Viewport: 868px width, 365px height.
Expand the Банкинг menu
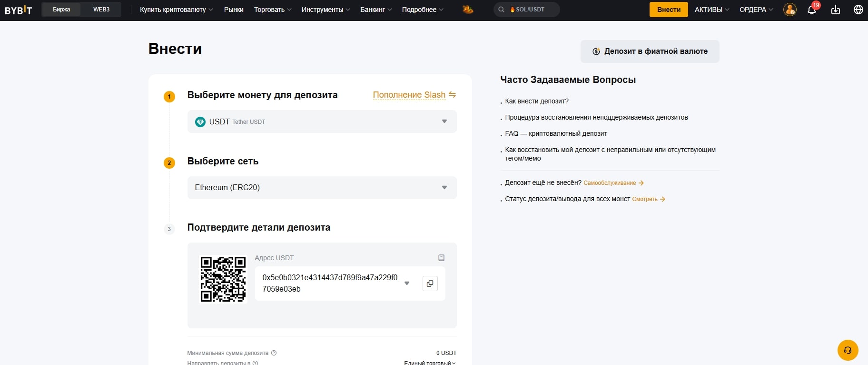click(376, 10)
